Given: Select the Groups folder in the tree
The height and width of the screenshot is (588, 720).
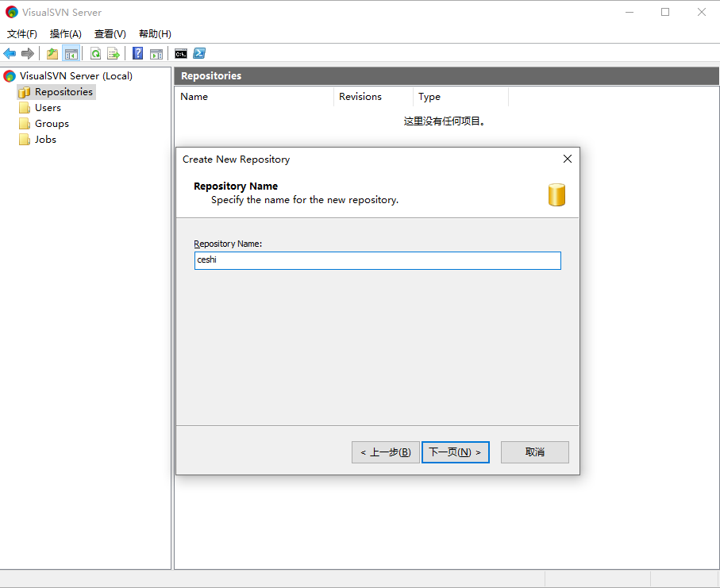Looking at the screenshot, I should pos(52,124).
